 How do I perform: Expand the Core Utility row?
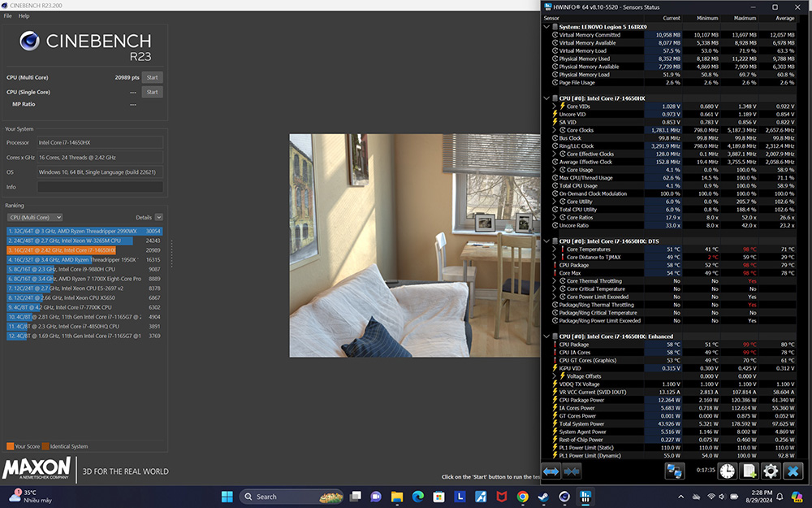(554, 202)
